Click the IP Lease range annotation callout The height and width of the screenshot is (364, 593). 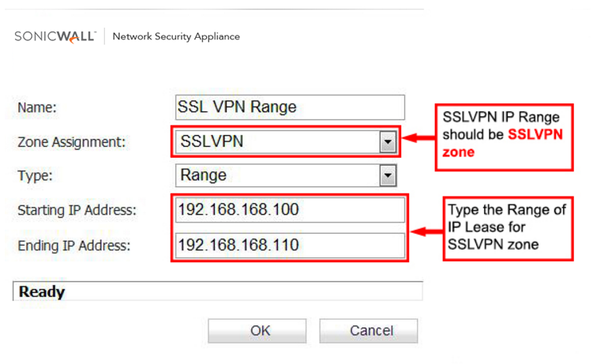point(506,227)
